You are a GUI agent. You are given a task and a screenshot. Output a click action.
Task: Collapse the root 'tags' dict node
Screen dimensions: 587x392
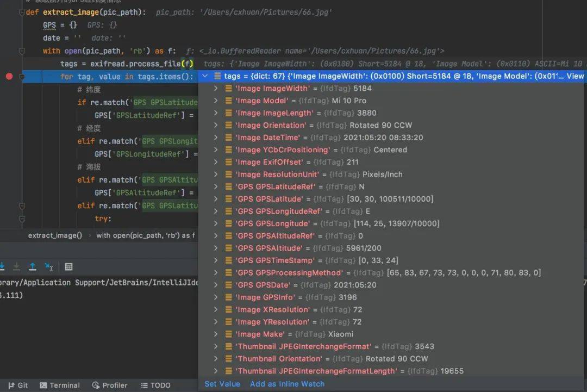coord(205,76)
